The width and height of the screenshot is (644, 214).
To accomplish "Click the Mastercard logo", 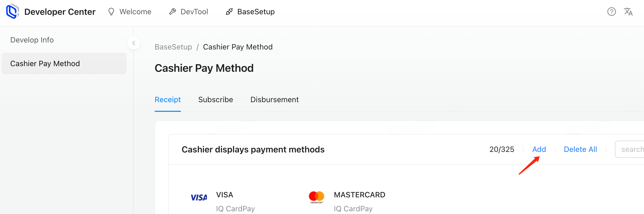I will coord(316,197).
